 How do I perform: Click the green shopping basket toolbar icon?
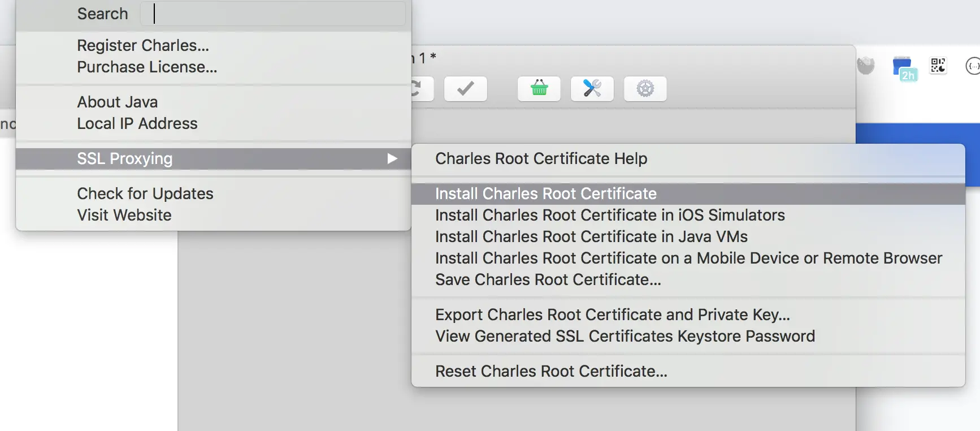point(539,89)
